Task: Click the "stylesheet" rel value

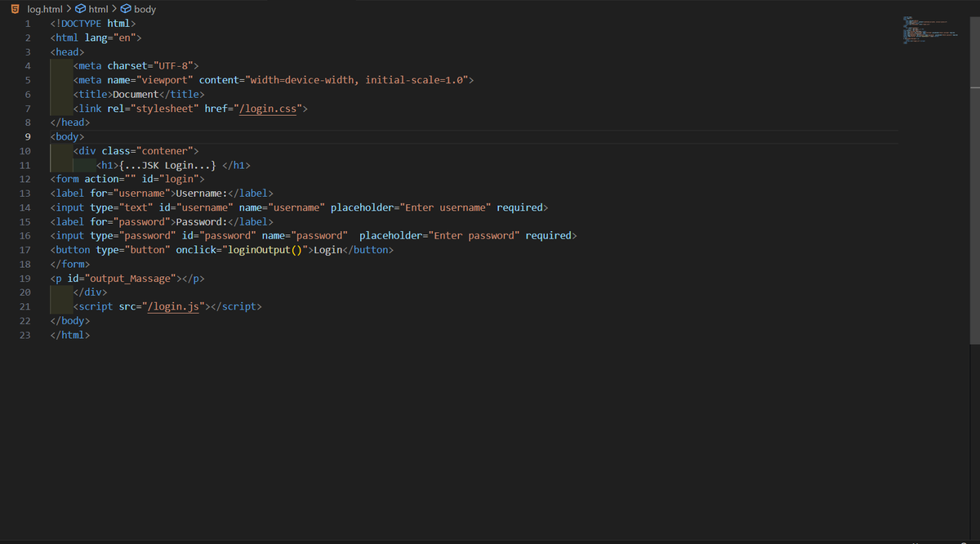Action: [x=164, y=109]
